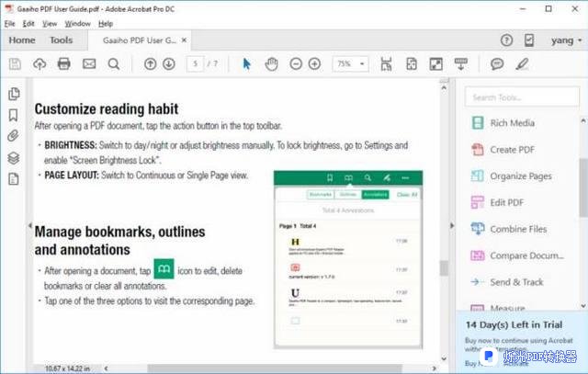
Task: Click the Search Tools field
Action: [522, 97]
